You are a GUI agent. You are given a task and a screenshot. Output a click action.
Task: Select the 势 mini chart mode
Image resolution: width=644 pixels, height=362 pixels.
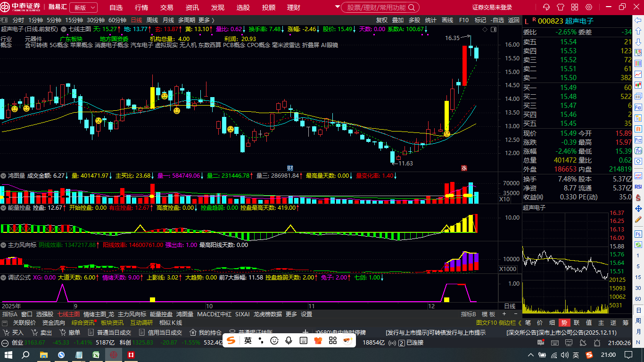tap(564, 323)
